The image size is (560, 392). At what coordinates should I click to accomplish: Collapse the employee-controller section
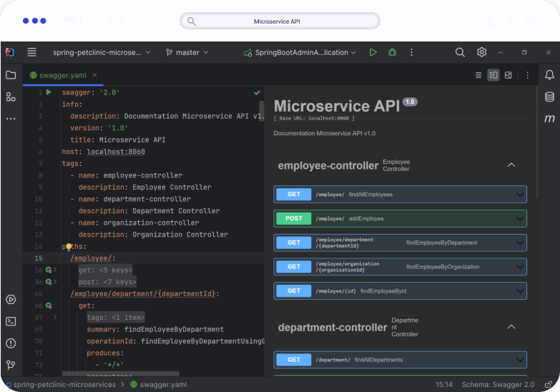pyautogui.click(x=511, y=165)
